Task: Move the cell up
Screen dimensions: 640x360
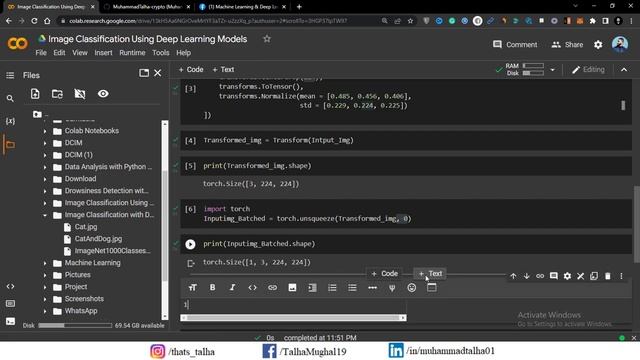Action: coord(513,276)
